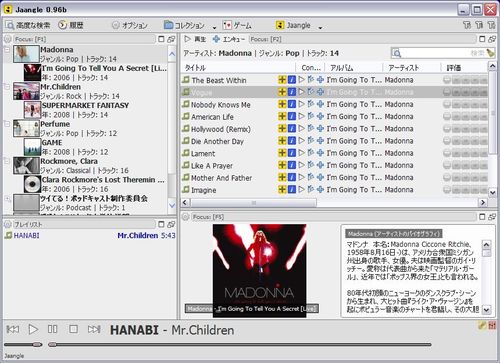Click the Madonna artist thumbnail in the tree
Viewport: 500px width, 363px height.
pyautogui.click(x=26, y=54)
